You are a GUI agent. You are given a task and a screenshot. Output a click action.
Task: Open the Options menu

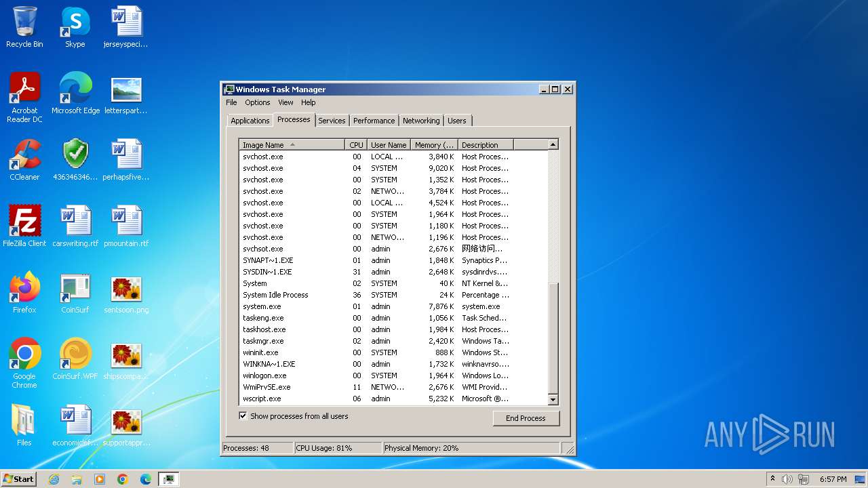coord(258,102)
